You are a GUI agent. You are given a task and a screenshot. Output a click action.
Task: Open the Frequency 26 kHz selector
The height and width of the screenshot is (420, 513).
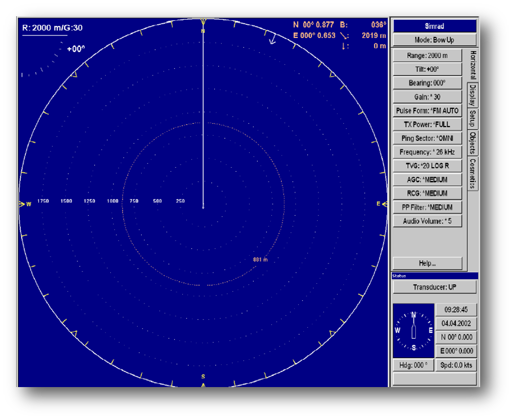[x=427, y=151]
